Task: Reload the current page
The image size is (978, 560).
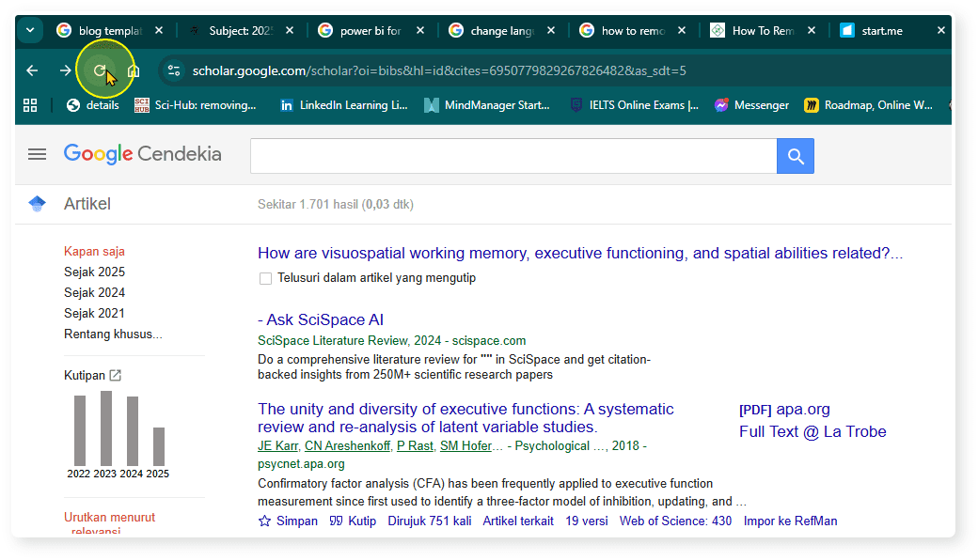Action: (x=99, y=70)
